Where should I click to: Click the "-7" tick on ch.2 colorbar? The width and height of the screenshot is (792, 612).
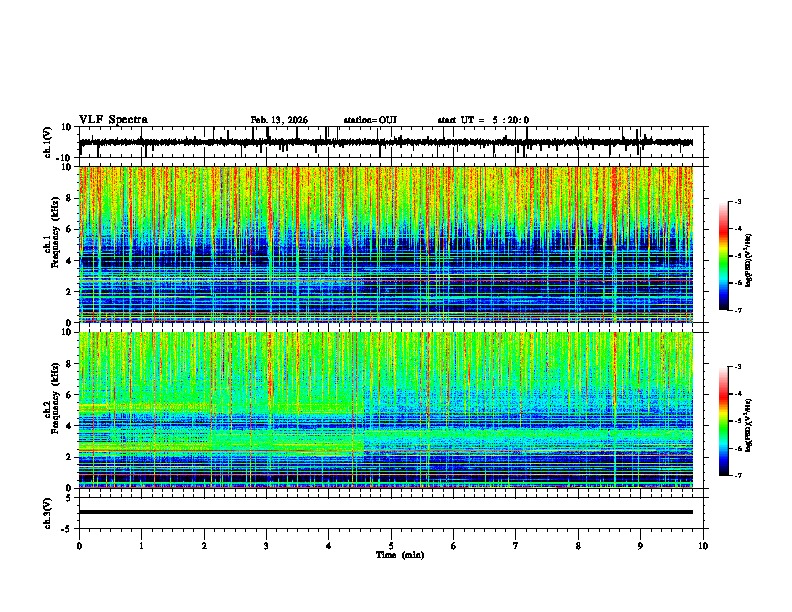click(738, 476)
